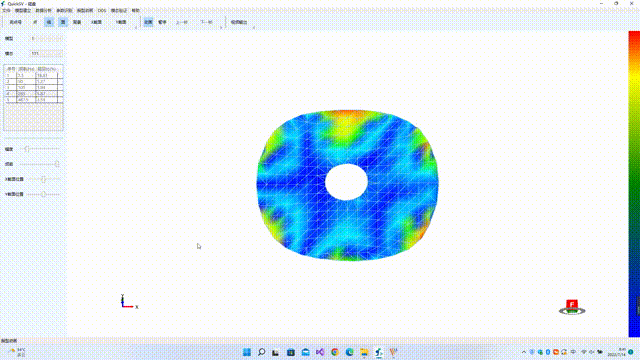
Task: Open Microsoft Edge from the taskbar
Action: click(349, 352)
